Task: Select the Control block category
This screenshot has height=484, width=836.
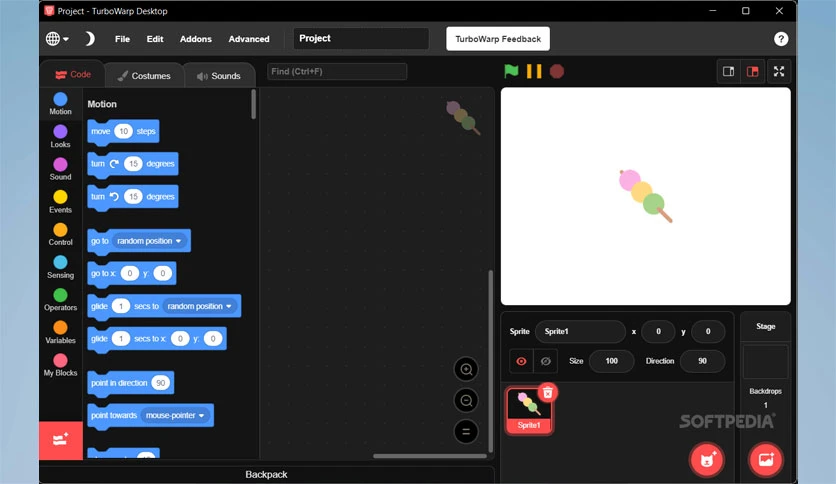Action: pos(60,235)
